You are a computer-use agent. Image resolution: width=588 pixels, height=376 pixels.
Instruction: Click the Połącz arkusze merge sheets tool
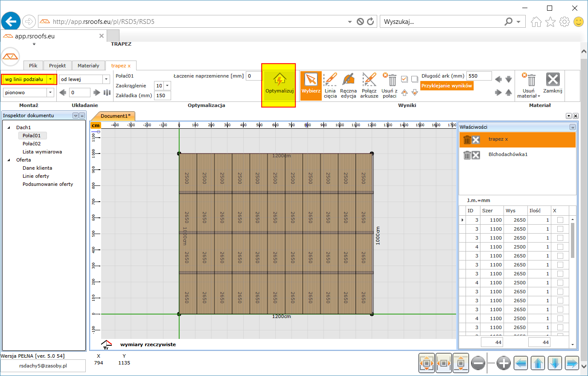coord(369,80)
